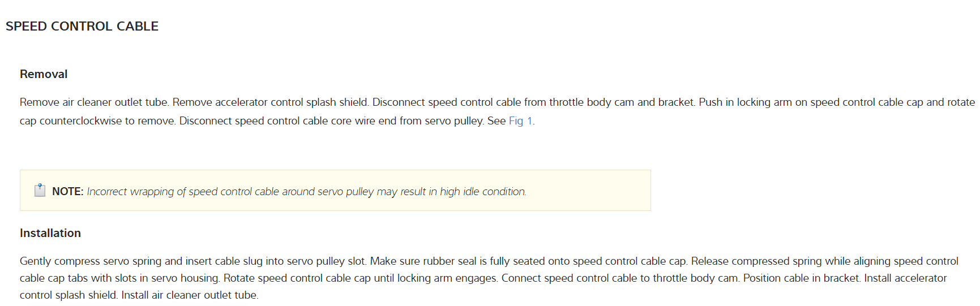Click the words "servo pulley" before See Fig 1
This screenshot has height=306, width=980.
click(455, 121)
